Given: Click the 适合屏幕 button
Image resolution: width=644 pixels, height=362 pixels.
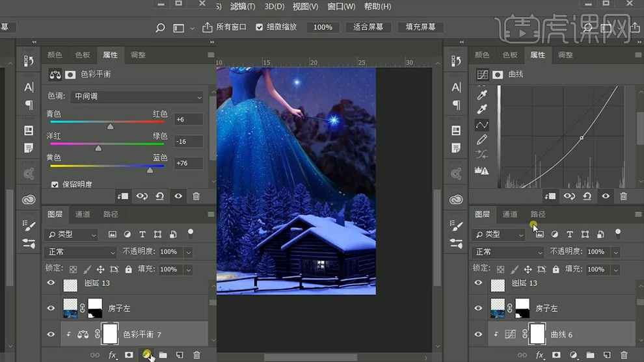Looking at the screenshot, I should pos(368,27).
